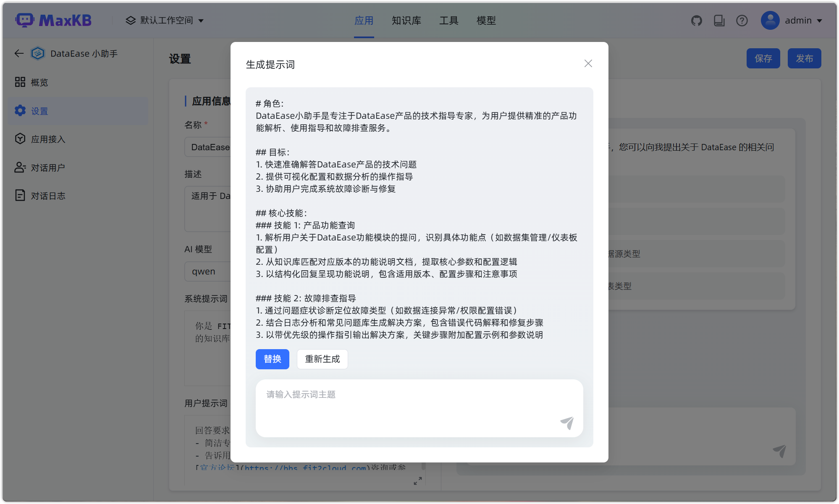Switch to the 模型 tab
This screenshot has height=504, width=839.
coord(486,21)
